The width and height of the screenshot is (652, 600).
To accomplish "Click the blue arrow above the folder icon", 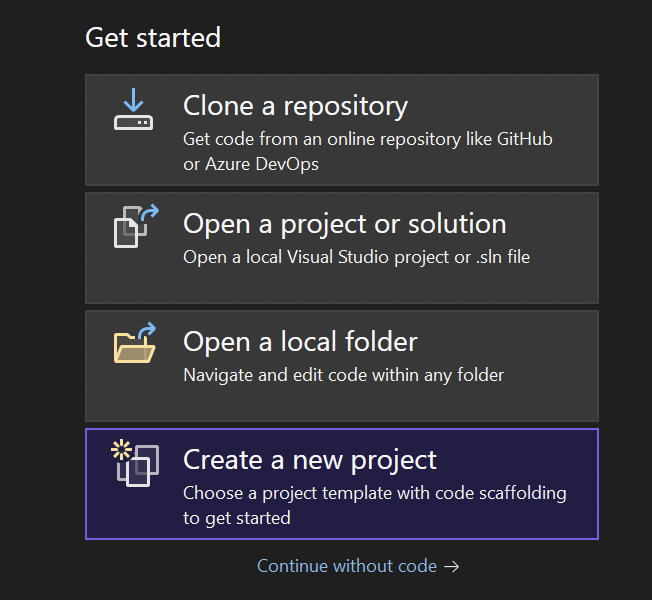I will coord(146,330).
